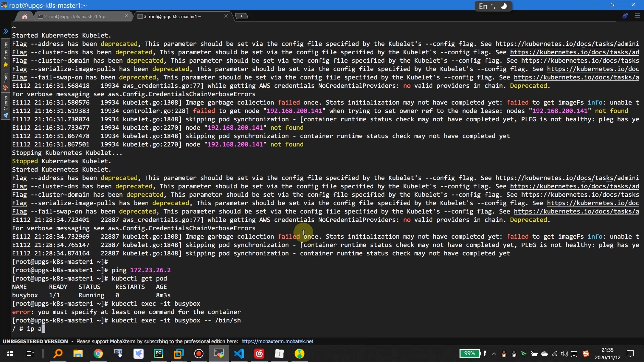Open Task View on the taskbar
644x362 pixels.
pos(30,354)
